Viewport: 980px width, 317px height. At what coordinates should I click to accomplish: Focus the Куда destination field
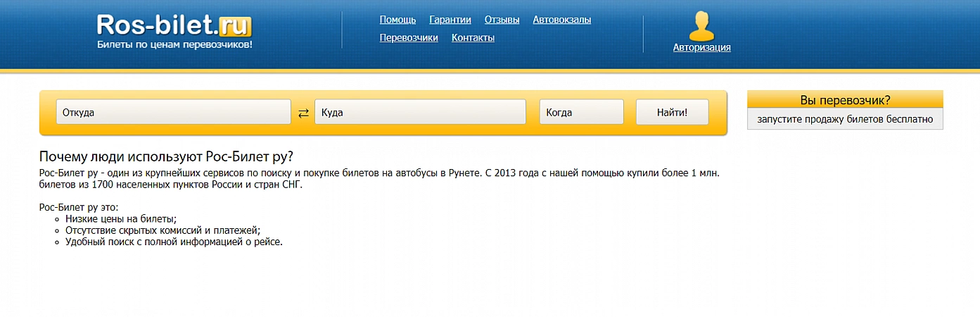pyautogui.click(x=420, y=112)
